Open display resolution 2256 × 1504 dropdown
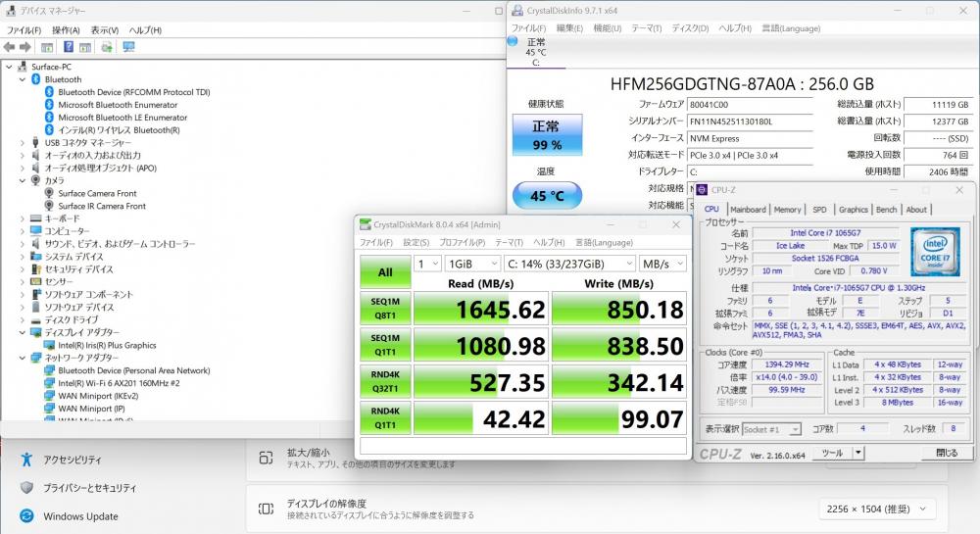 pyautogui.click(x=877, y=510)
